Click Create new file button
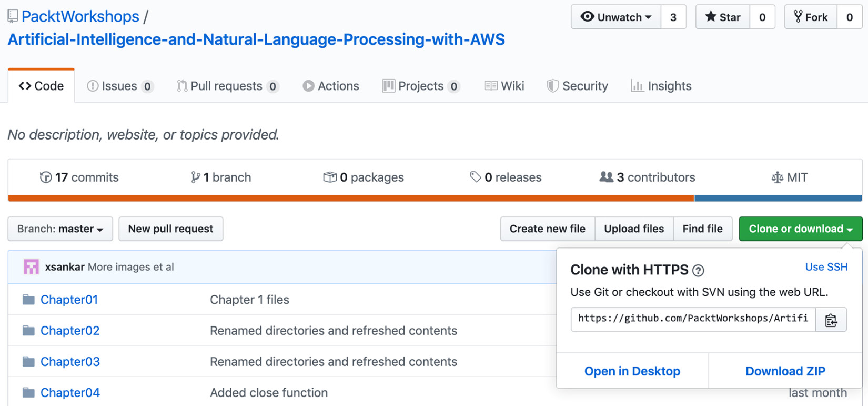 [548, 229]
